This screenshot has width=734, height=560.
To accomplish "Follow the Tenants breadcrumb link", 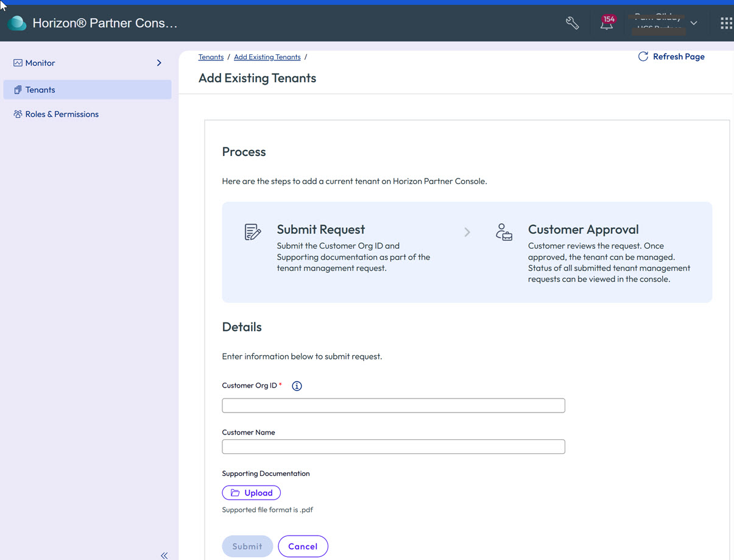I will click(211, 57).
